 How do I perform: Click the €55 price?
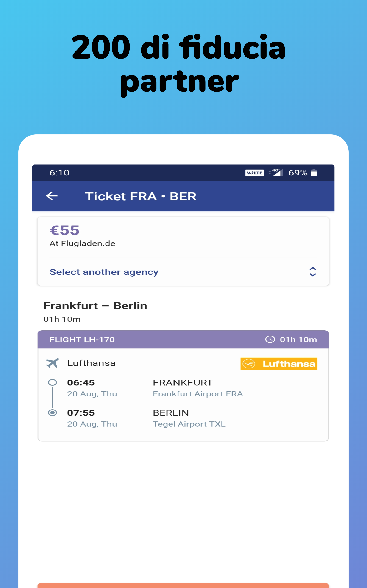64,230
